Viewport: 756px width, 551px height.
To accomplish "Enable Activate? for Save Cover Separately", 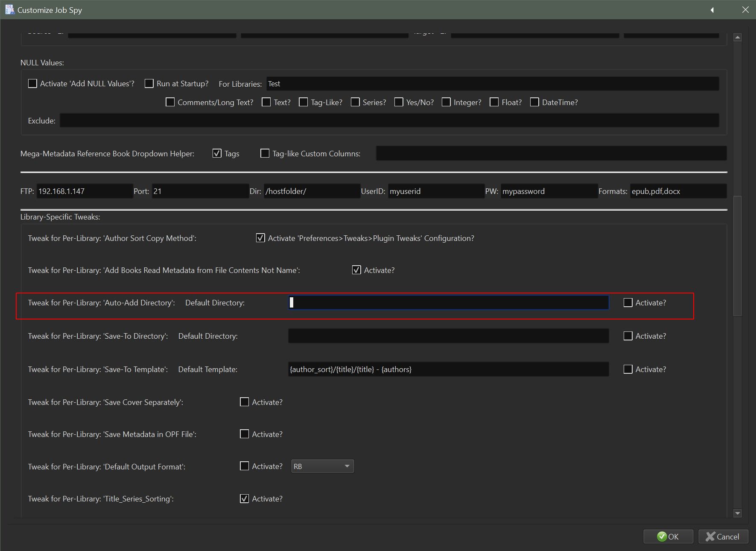I will click(x=244, y=402).
